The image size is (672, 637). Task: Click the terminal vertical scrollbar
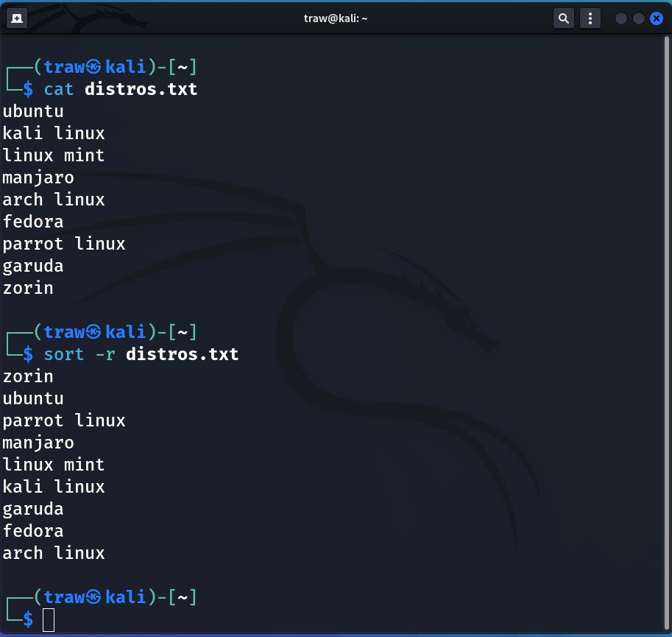coord(666,334)
